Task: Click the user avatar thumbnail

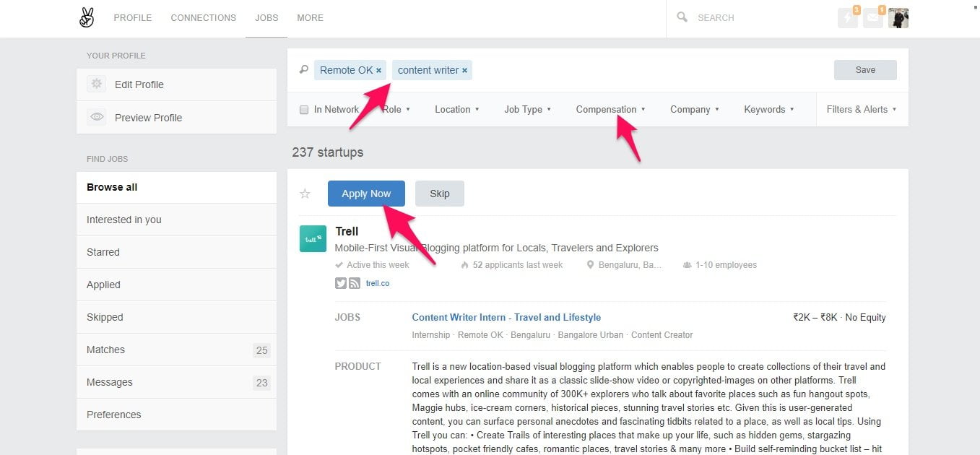Action: (x=898, y=18)
